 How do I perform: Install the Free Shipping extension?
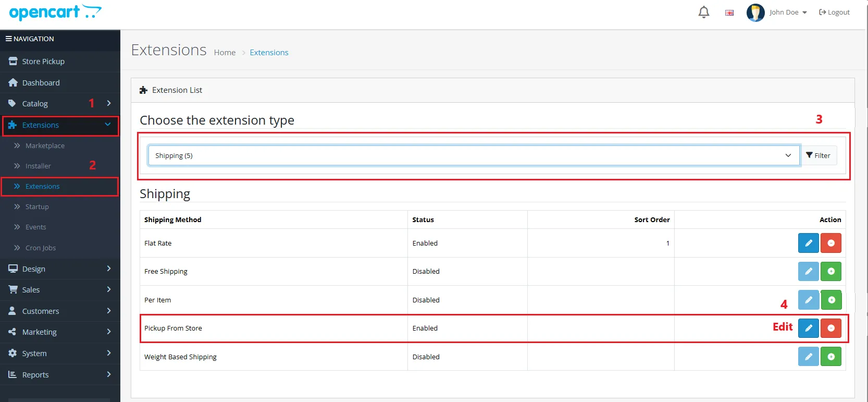[x=830, y=271]
